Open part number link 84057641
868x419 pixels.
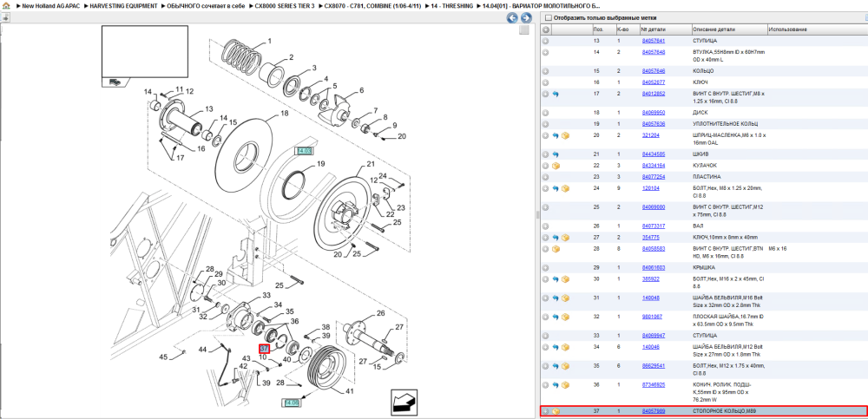[654, 41]
